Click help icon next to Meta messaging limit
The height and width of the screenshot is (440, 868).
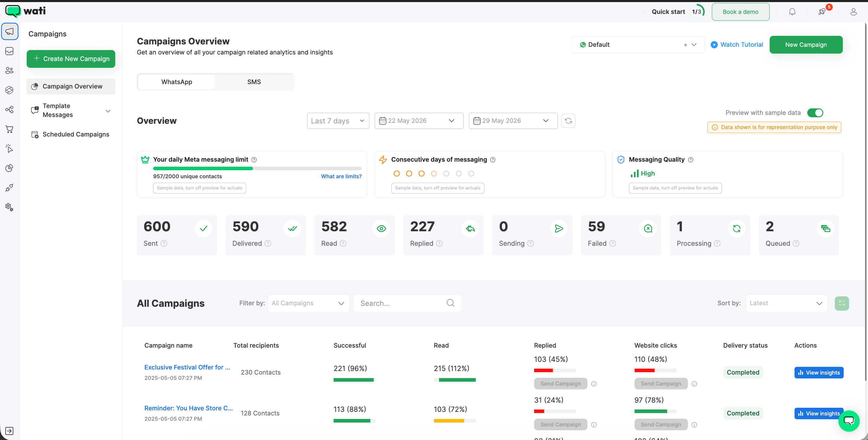tap(254, 160)
